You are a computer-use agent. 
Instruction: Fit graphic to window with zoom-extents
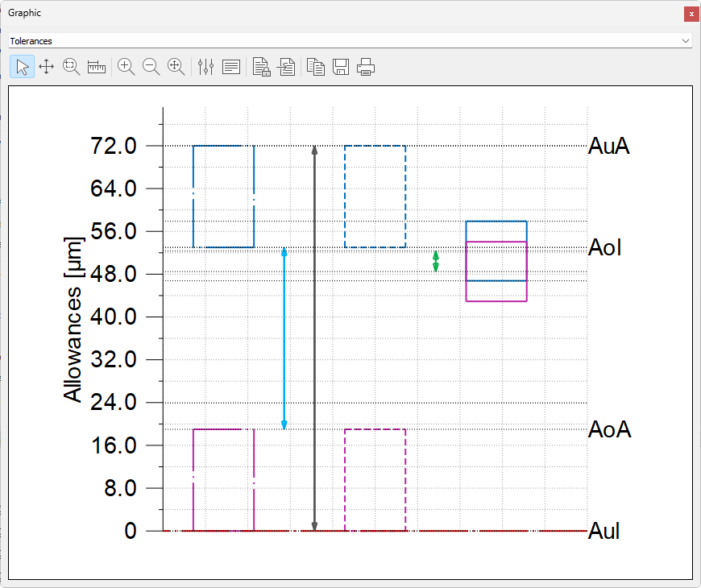coord(176,67)
